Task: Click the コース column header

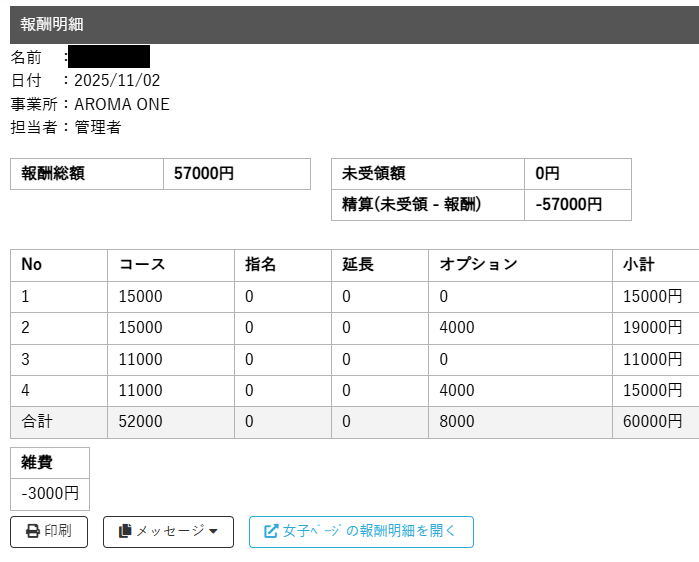Action: tap(142, 265)
